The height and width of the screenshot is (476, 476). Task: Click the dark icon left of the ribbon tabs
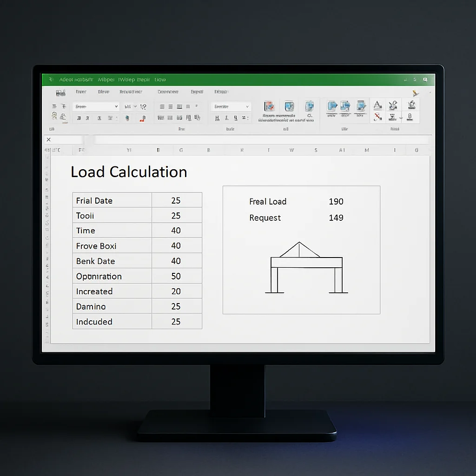[x=60, y=93]
